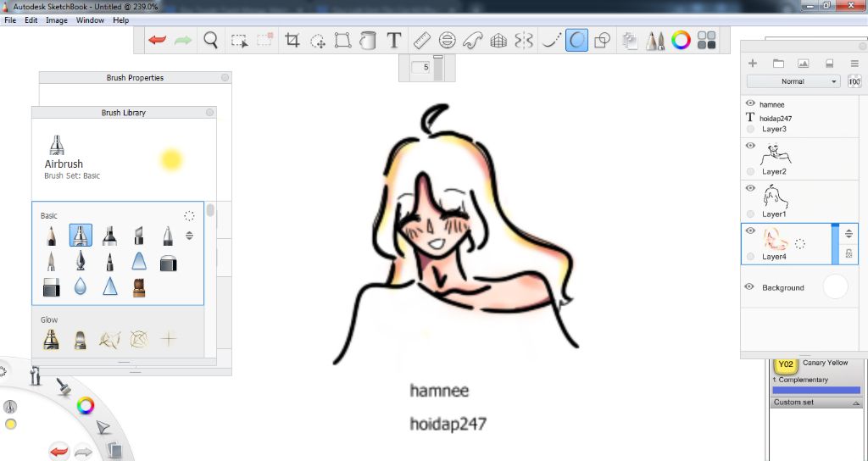The height and width of the screenshot is (461, 868).
Task: Select the Flood Fill bucket tool
Action: pos(368,41)
